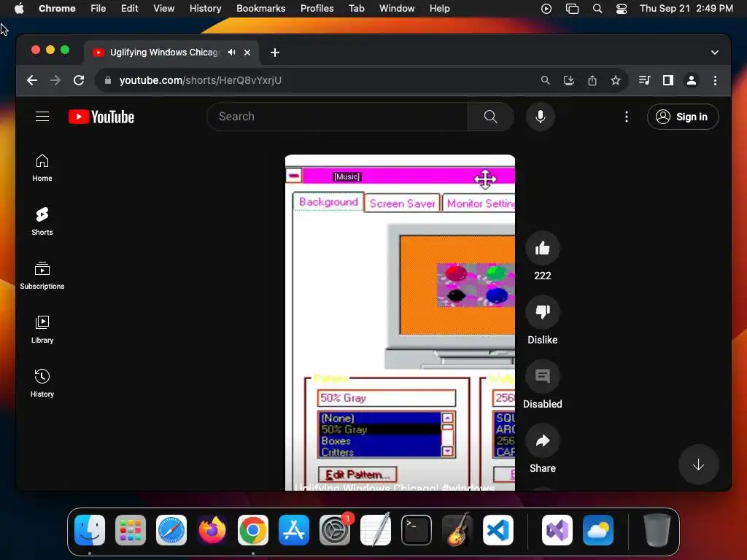
Task: Go forward with Chrome forward arrow
Action: click(x=55, y=80)
